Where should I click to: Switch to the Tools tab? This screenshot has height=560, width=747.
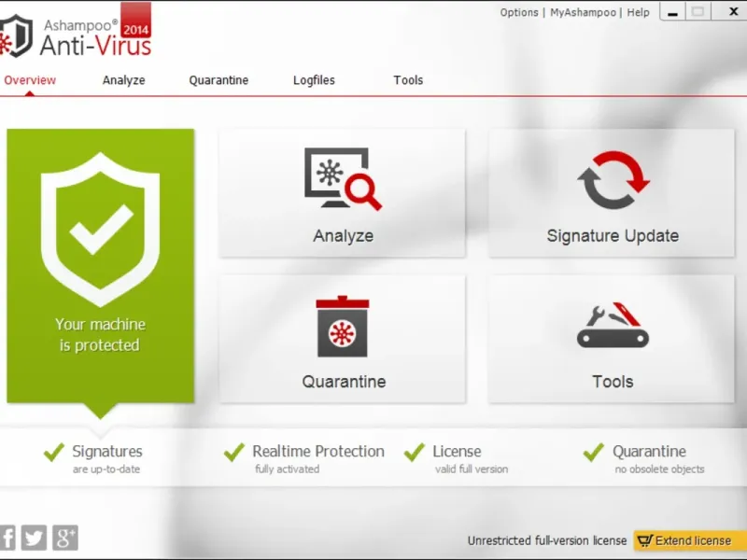[x=408, y=80]
